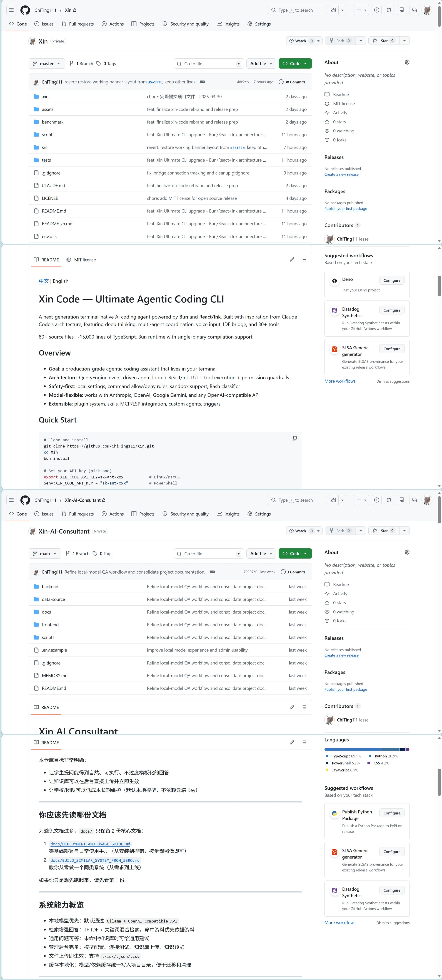Expand Add file dropdown in Xin repo
Image resolution: width=442 pixels, height=980 pixels.
(261, 64)
